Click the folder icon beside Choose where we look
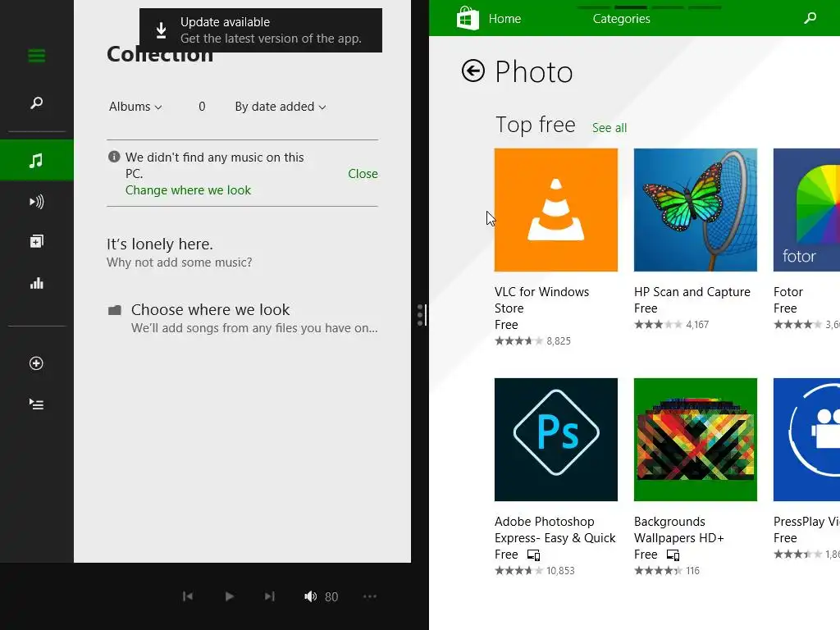Viewport: 840px width, 630px height. (x=115, y=310)
